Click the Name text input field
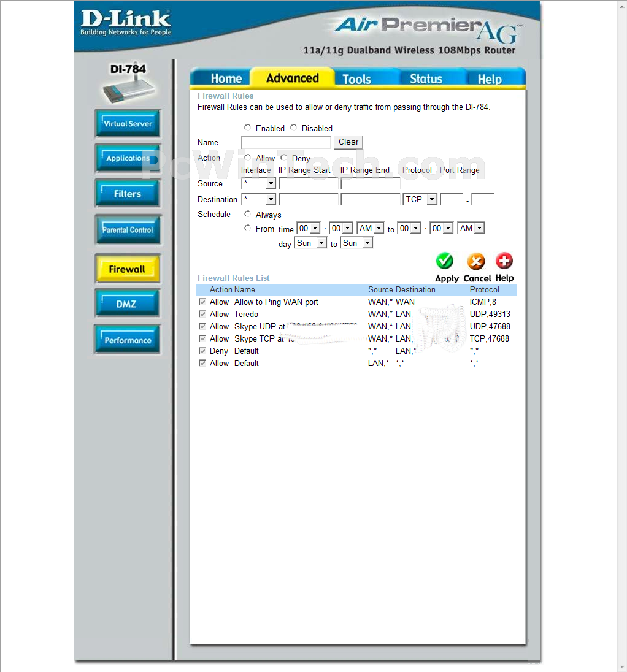 click(286, 142)
